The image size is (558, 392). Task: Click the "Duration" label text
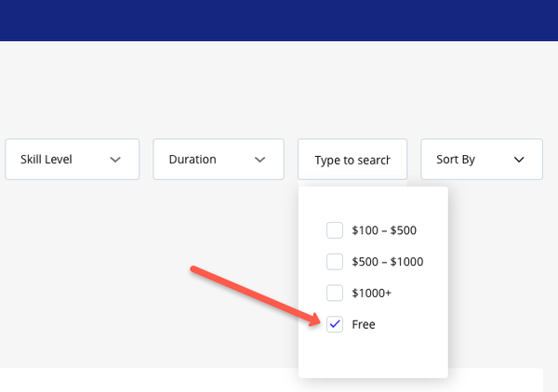pos(193,160)
